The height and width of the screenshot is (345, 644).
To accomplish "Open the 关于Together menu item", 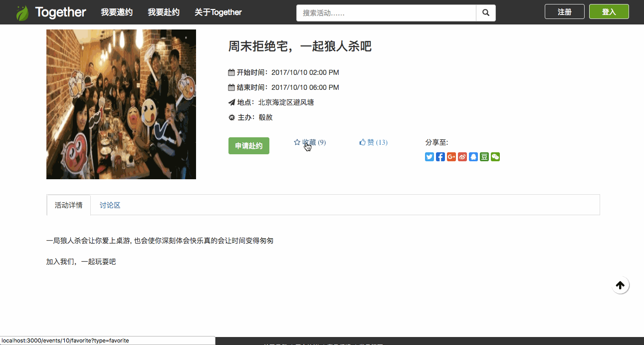I will point(218,12).
